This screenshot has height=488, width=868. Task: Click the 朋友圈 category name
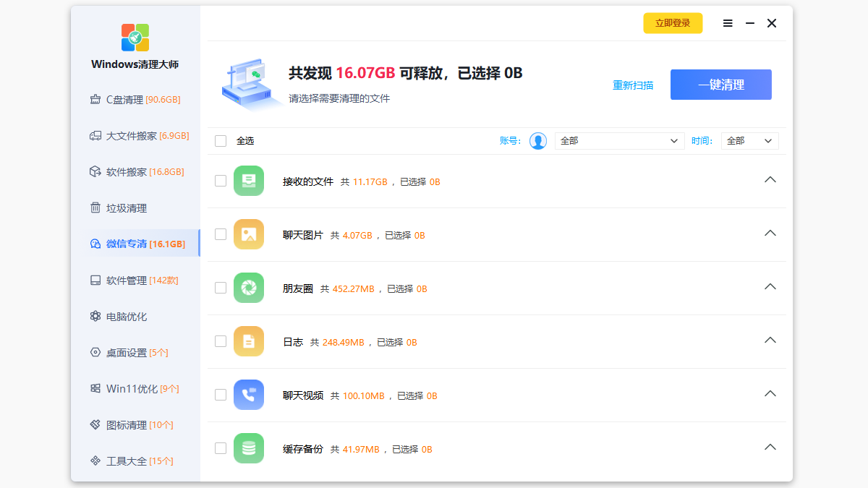pyautogui.click(x=298, y=288)
